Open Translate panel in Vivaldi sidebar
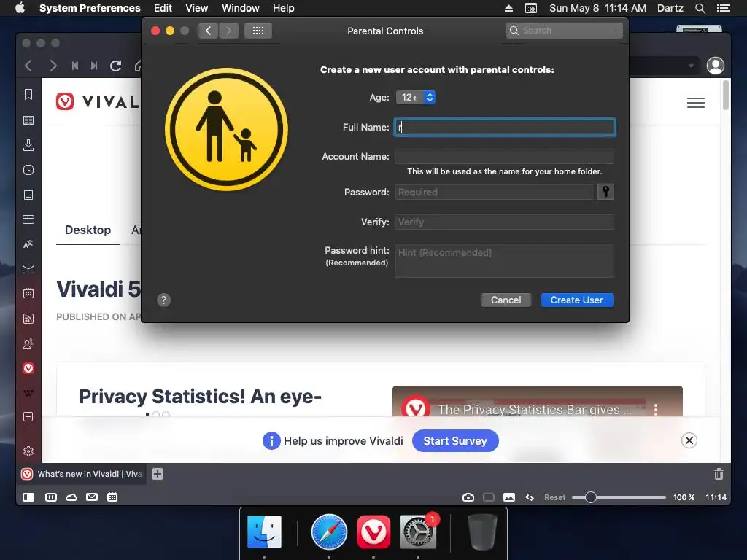 [x=28, y=244]
